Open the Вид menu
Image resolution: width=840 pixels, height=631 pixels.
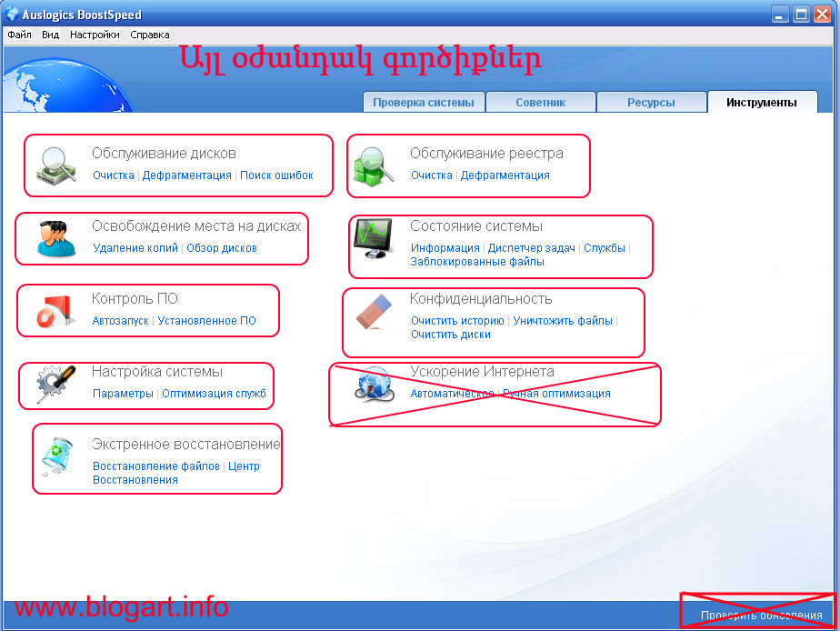coord(50,35)
